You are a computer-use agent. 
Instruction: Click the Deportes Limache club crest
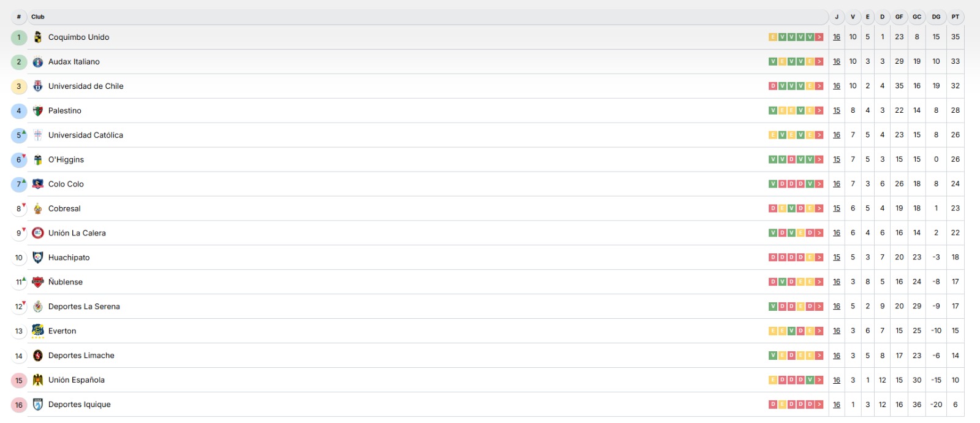pyautogui.click(x=38, y=356)
